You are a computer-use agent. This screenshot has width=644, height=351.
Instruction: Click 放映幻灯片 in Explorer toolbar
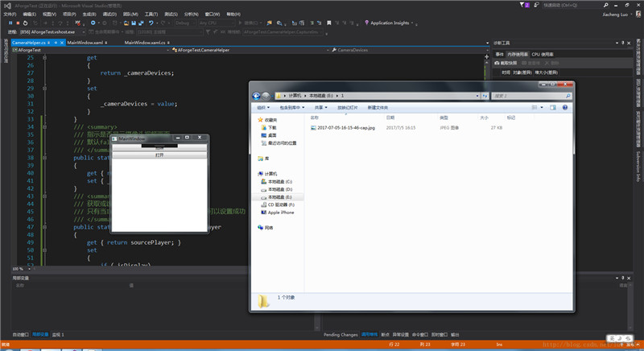348,108
